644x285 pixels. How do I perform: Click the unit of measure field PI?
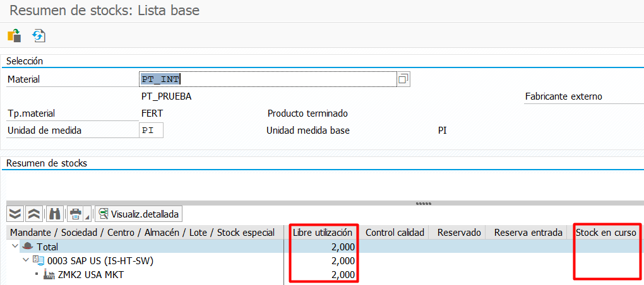tap(151, 131)
